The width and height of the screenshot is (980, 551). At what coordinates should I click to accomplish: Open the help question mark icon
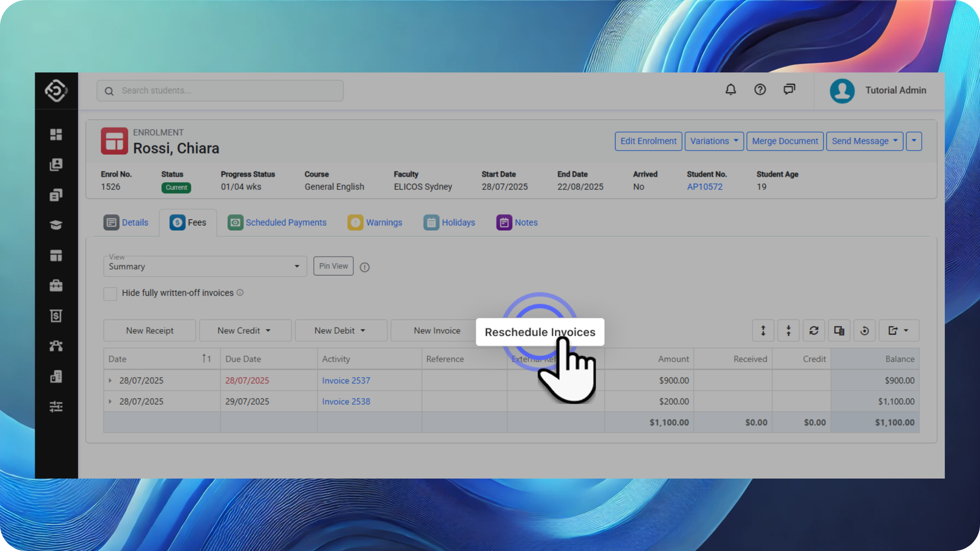(x=760, y=90)
